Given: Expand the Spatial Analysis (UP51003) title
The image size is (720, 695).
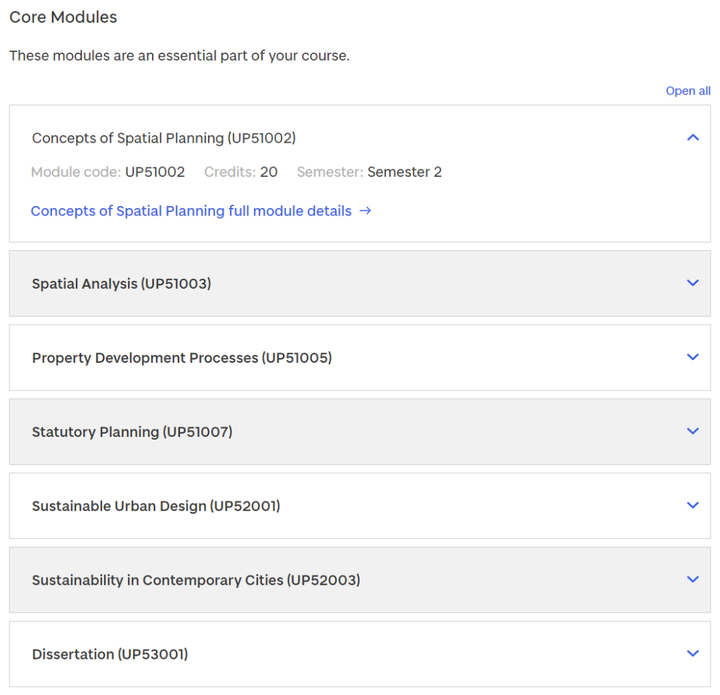Looking at the screenshot, I should click(x=122, y=284).
